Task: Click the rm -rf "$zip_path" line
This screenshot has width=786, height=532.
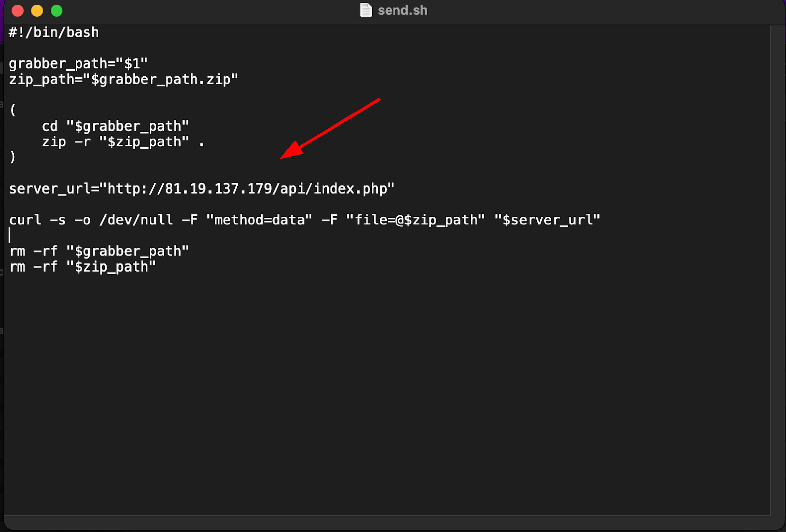Action: [x=83, y=267]
